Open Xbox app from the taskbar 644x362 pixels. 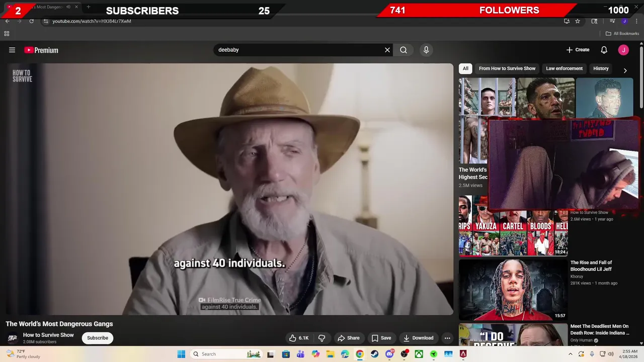pos(419,354)
